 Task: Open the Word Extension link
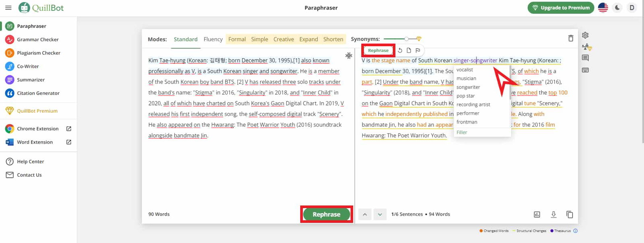pos(35,142)
